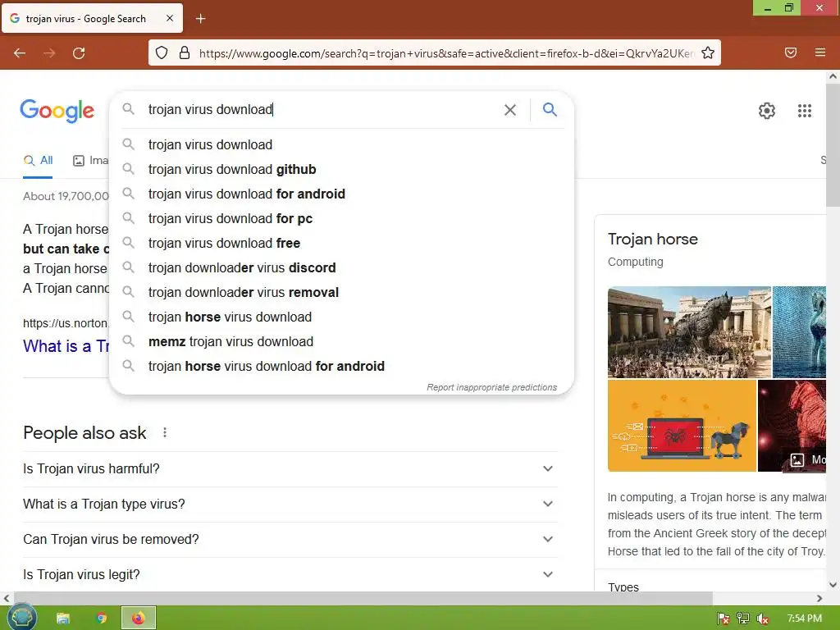Pick suggestion 'trojan horse virus download'
This screenshot has width=840, height=630.
[x=342, y=317]
